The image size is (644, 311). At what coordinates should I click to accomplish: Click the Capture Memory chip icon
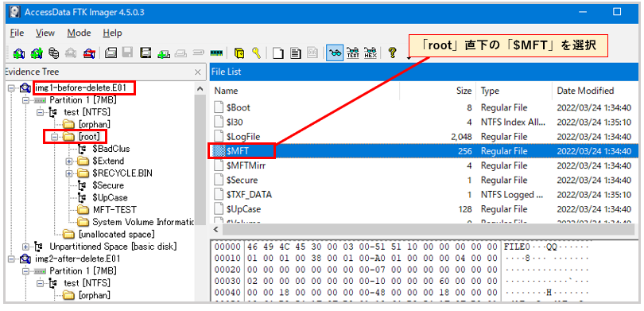216,53
